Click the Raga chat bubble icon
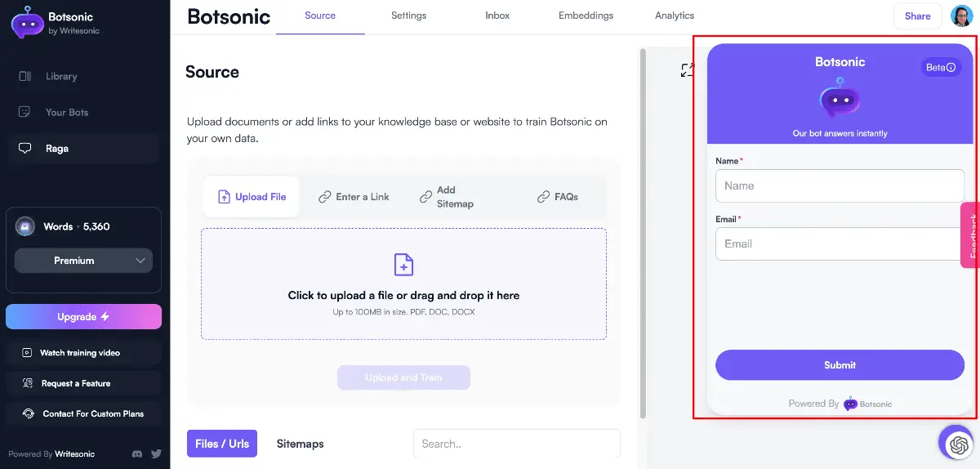This screenshot has width=980, height=469. [x=24, y=149]
